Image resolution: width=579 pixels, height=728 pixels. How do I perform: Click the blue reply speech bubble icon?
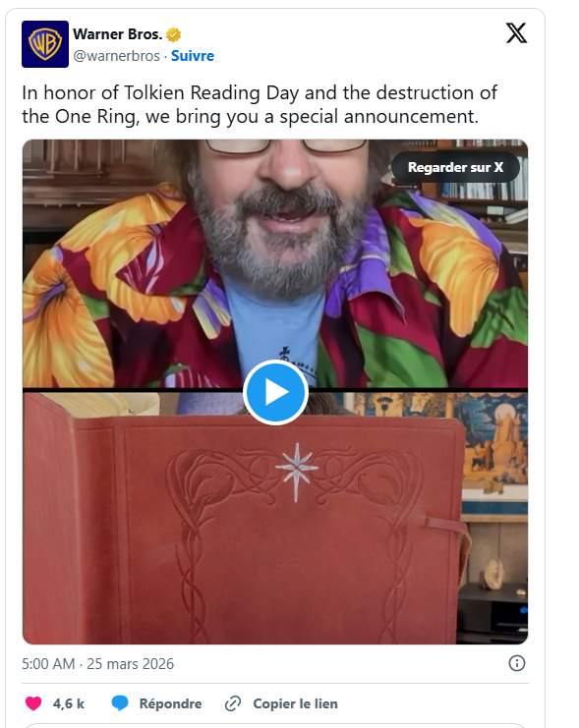[x=120, y=703]
